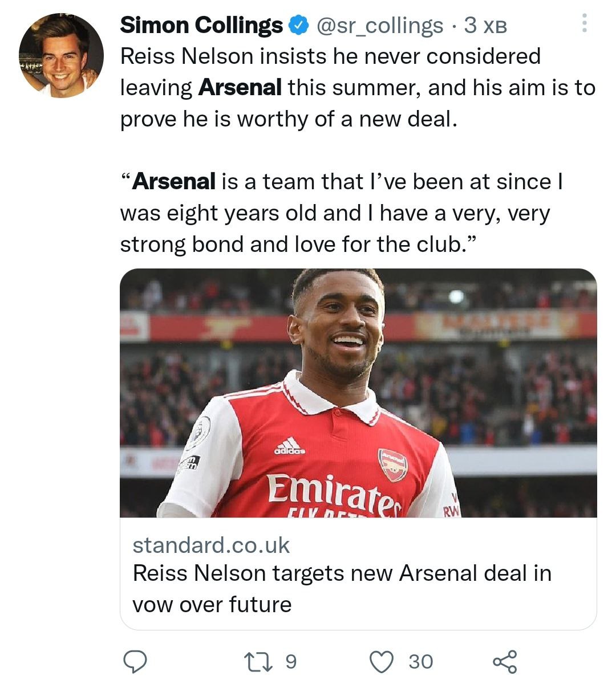
Task: Open headline "Reiss Nelson targets new Arsenal deal"
Action: click(x=342, y=573)
